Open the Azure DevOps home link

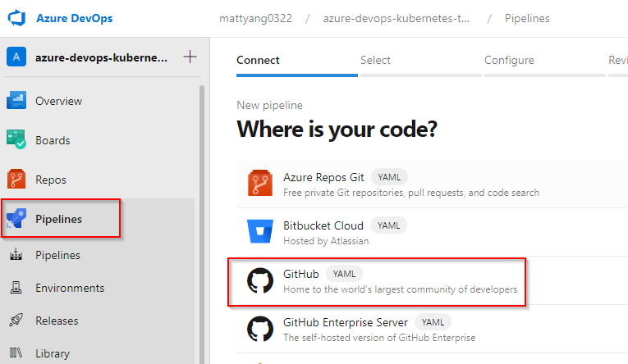click(x=75, y=18)
